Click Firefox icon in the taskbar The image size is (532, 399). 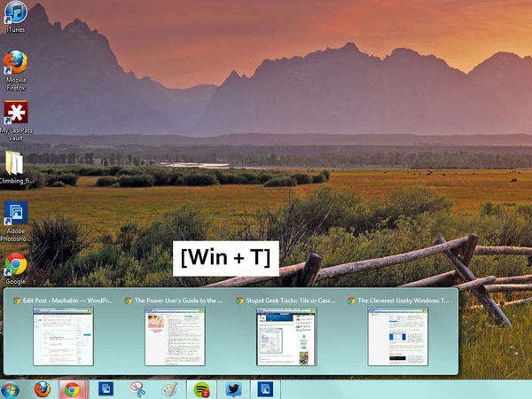point(43,388)
